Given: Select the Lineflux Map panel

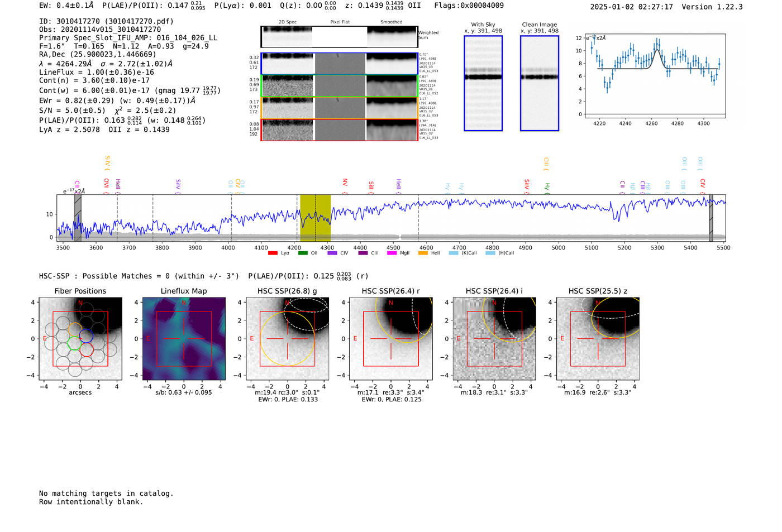Looking at the screenshot, I should point(184,339).
